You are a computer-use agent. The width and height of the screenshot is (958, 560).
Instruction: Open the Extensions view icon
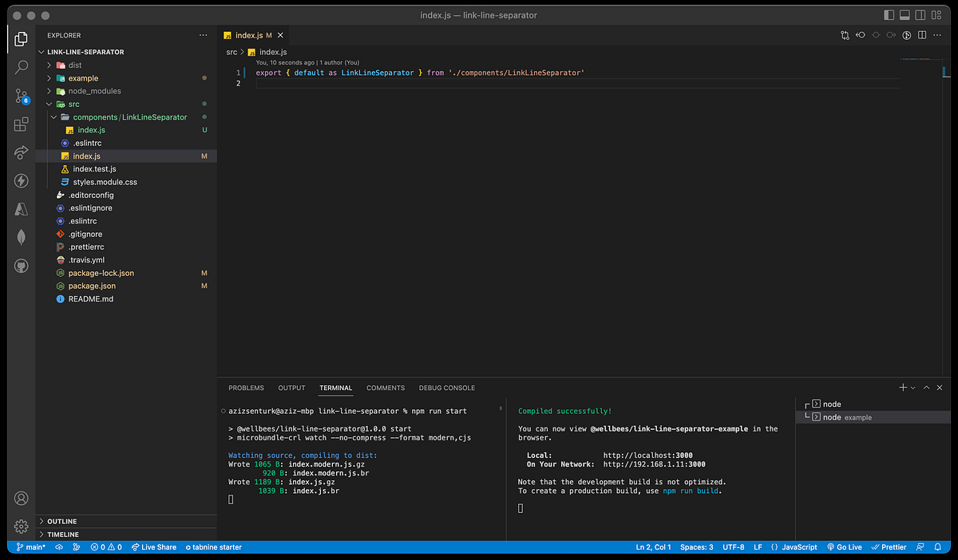[x=22, y=124]
